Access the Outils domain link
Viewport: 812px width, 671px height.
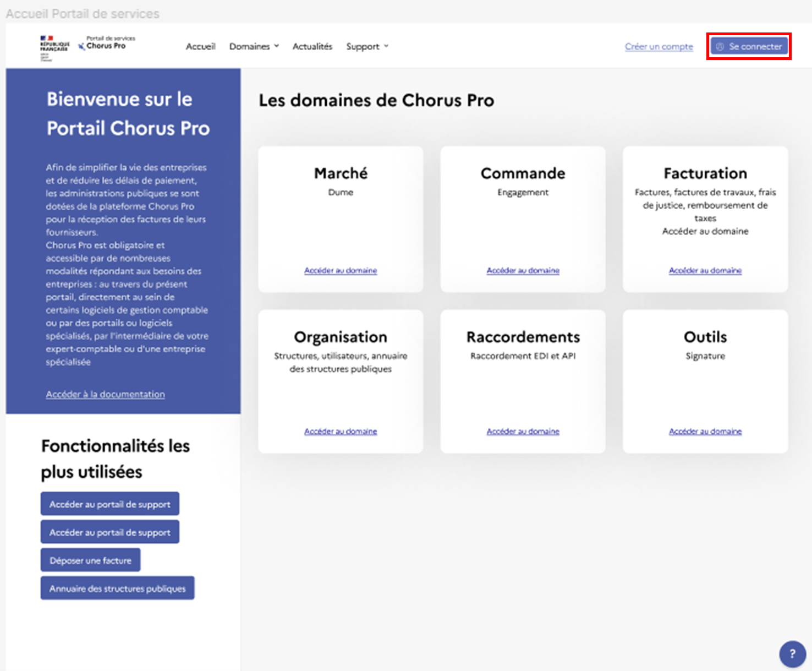[705, 431]
